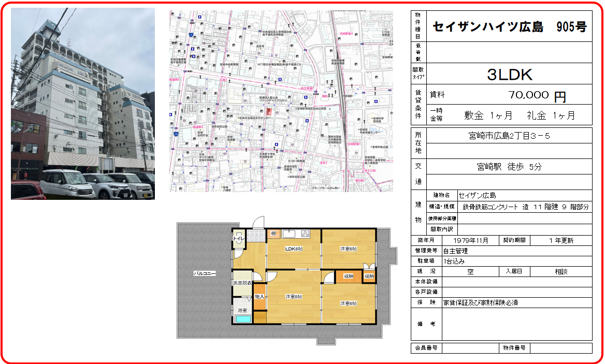Select the LDK6帖 room label
The width and height of the screenshot is (605, 364).
click(x=294, y=249)
